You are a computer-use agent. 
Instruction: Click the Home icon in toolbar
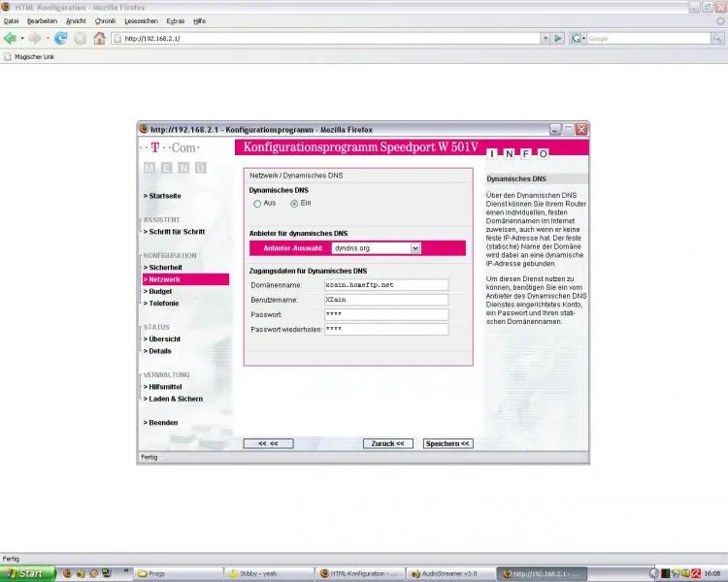point(99,39)
